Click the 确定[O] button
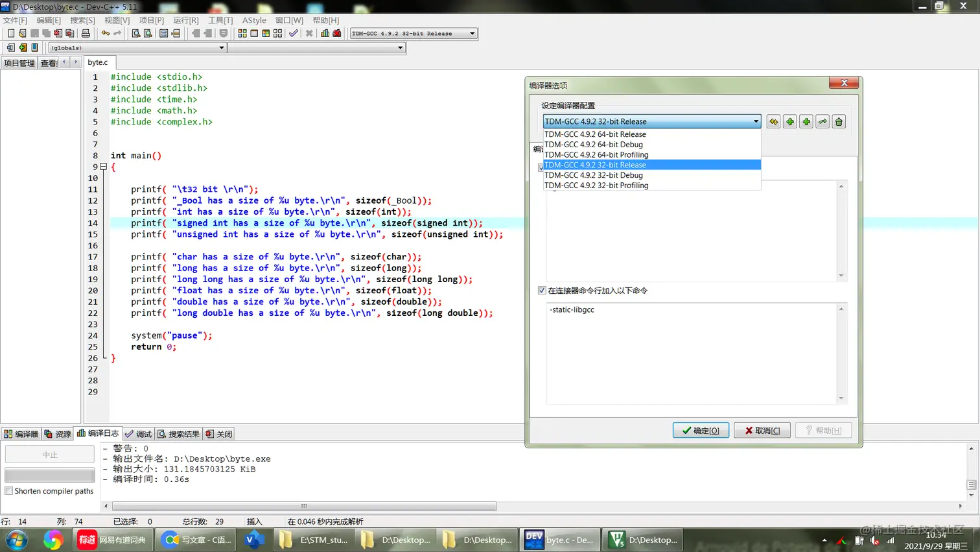Viewport: 980px width, 552px height. [x=701, y=430]
